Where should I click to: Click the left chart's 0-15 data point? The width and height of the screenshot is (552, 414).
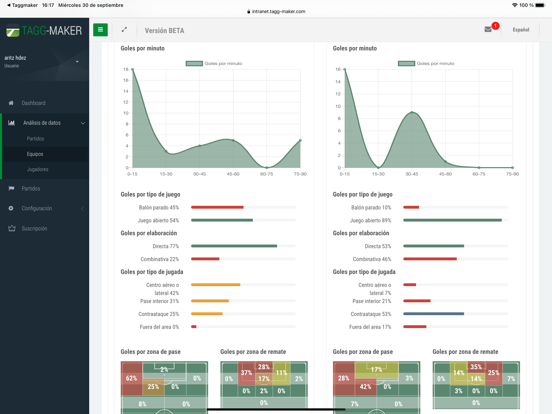(x=133, y=69)
